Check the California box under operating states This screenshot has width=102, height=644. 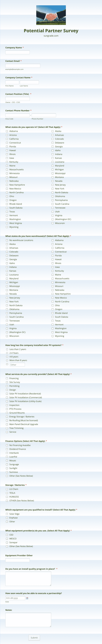[7, 139]
